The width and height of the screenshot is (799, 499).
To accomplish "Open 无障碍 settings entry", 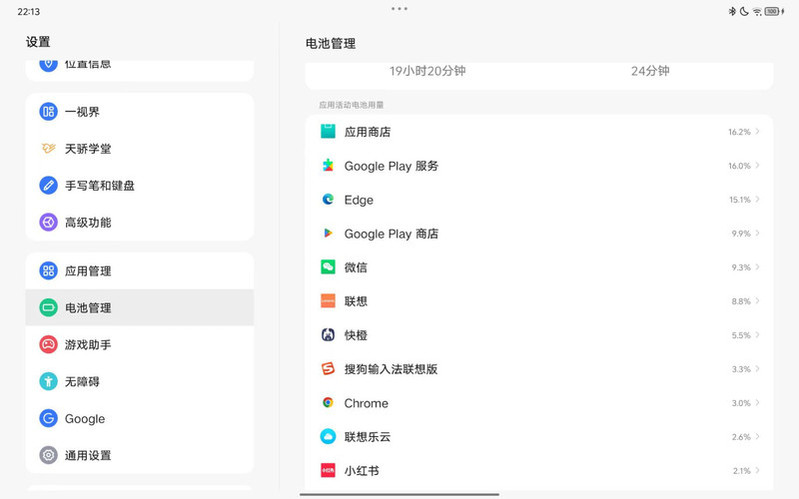I will pos(140,381).
